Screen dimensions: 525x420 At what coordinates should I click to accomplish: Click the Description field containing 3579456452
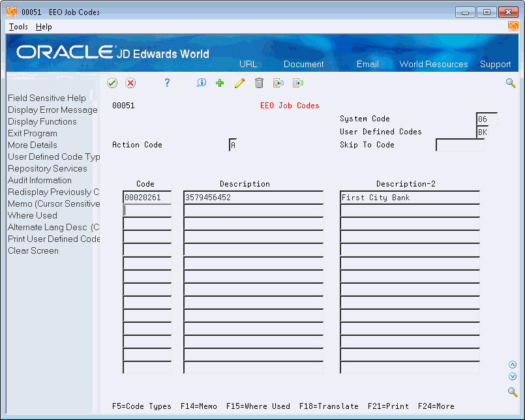[x=253, y=197]
